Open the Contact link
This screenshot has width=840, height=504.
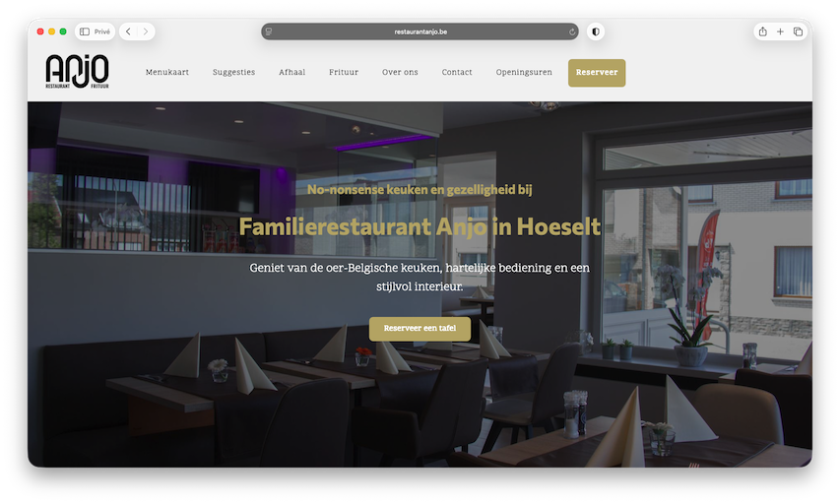point(457,72)
